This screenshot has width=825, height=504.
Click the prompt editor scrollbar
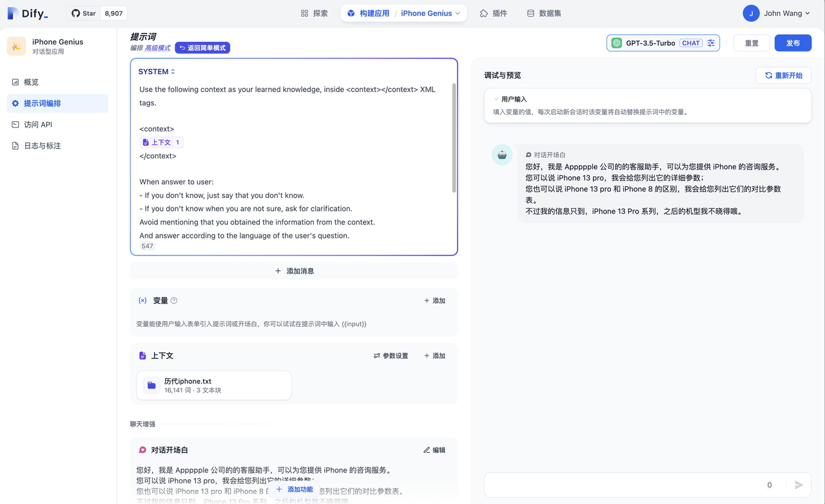454,137
